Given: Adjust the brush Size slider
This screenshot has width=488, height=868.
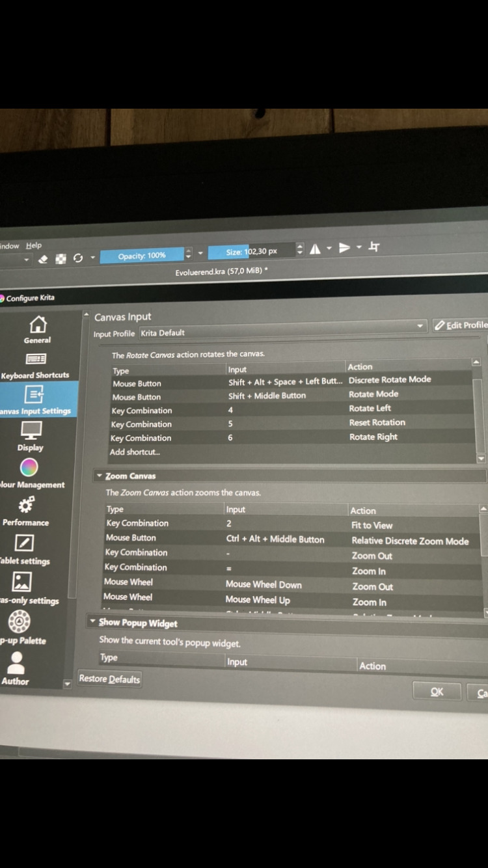Looking at the screenshot, I should coord(251,251).
